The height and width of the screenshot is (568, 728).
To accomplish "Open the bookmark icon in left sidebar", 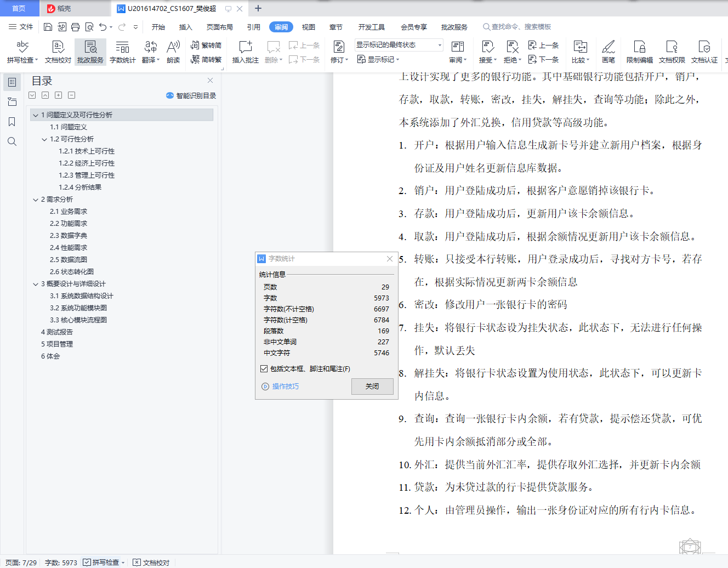I will (x=12, y=122).
